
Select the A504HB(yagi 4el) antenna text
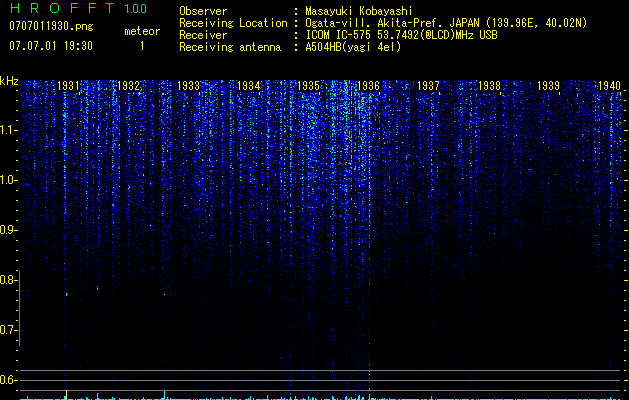tap(353, 47)
